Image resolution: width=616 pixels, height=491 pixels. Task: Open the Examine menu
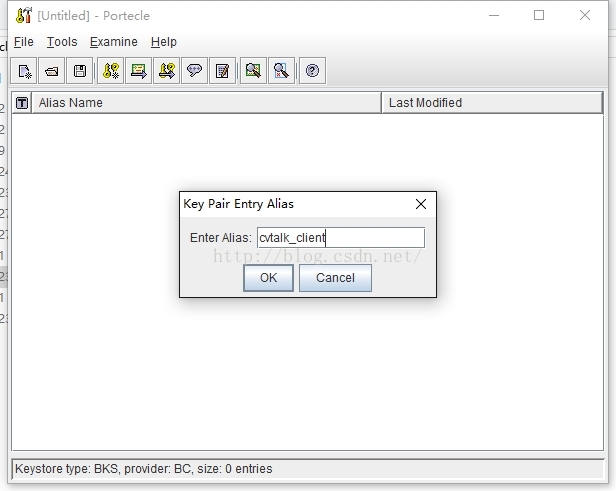coord(114,42)
